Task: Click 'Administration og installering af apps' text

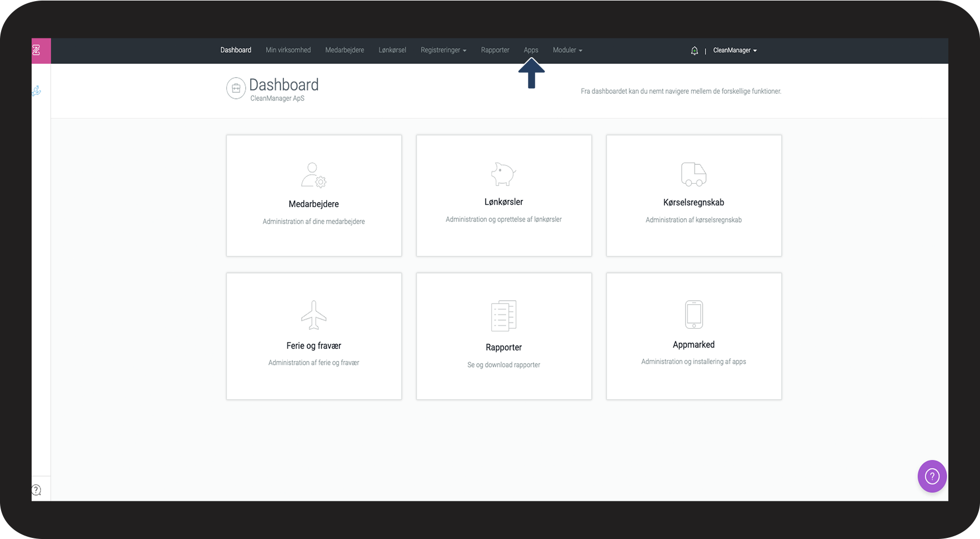Action: pos(694,361)
